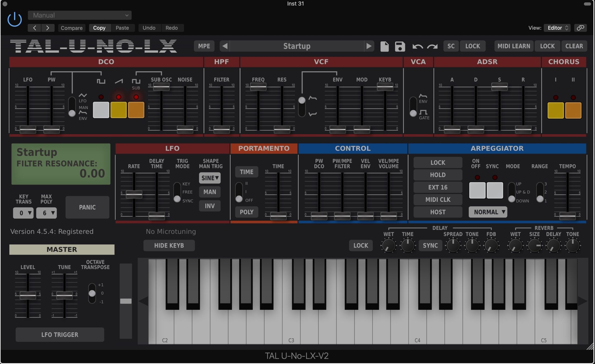Toggle the arpeggiator ON/OFF button

pyautogui.click(x=477, y=190)
